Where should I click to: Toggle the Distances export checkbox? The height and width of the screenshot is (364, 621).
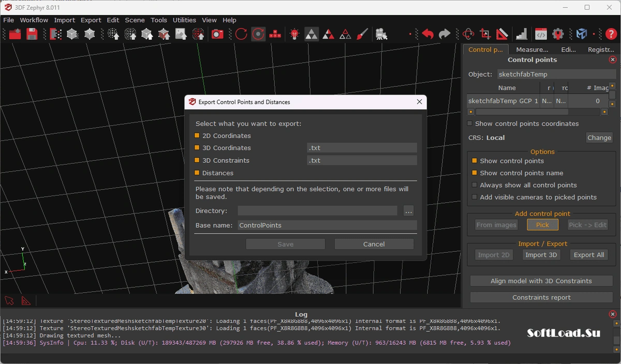(x=197, y=173)
